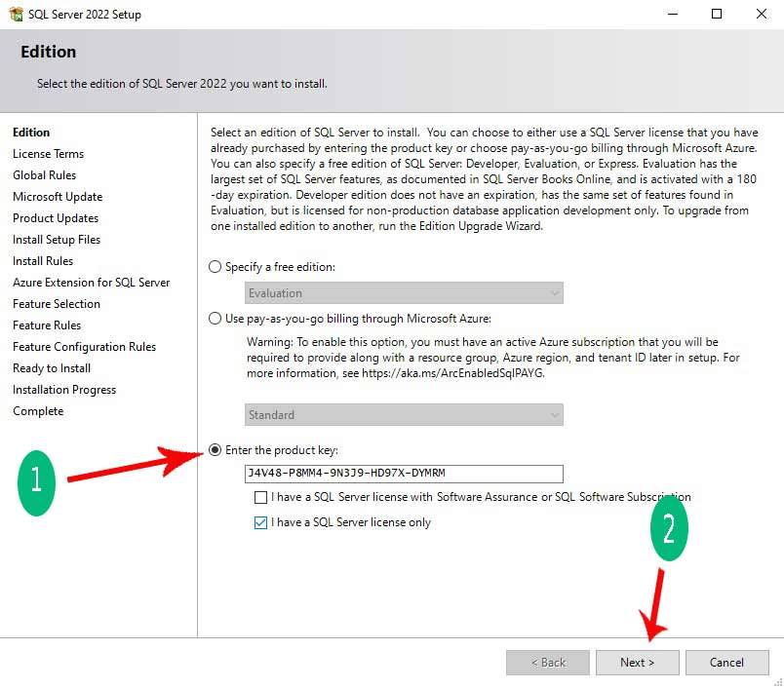This screenshot has height=688, width=784.
Task: Maximize the SQL Server Setup window
Action: point(717,14)
